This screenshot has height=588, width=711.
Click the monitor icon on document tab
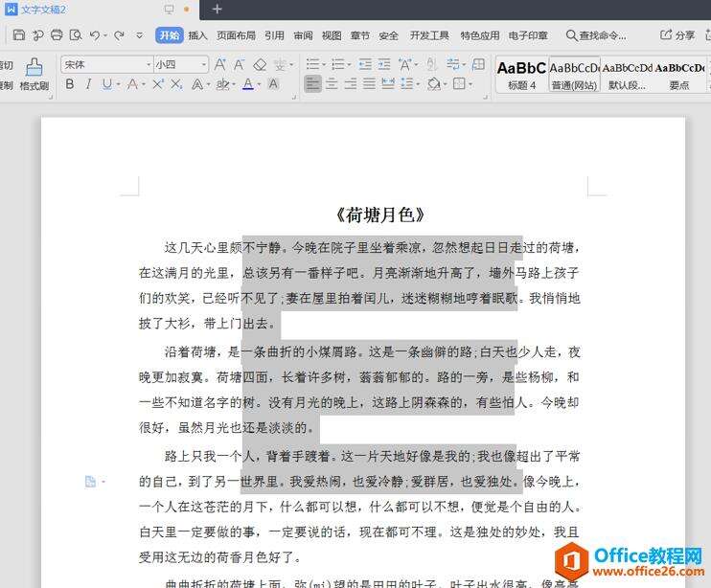click(170, 9)
